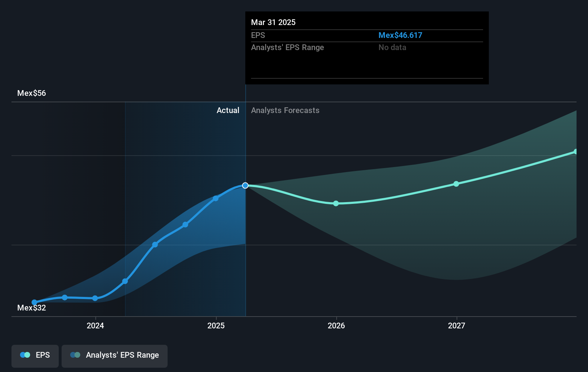
Task: Select the 2027 forecast EPS data point
Action: 456,184
